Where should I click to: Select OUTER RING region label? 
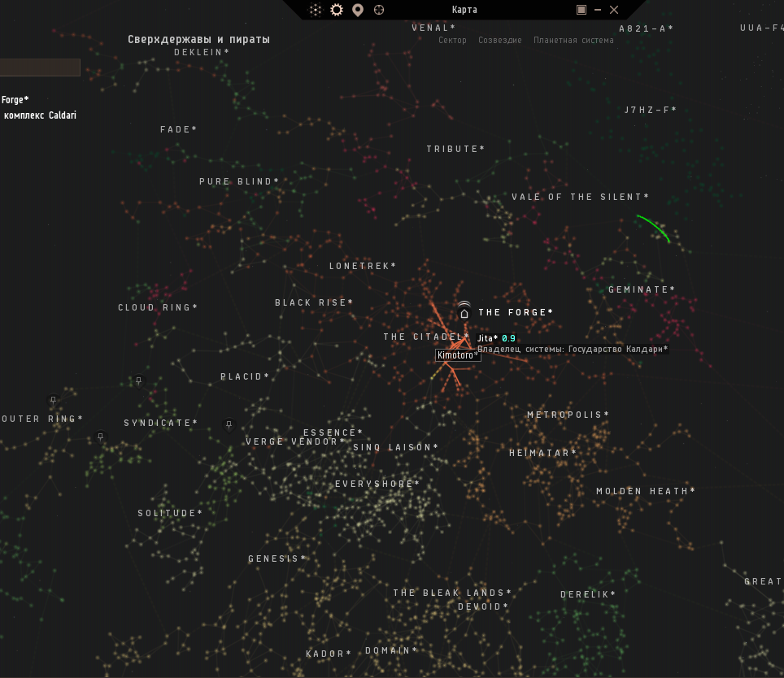42,419
